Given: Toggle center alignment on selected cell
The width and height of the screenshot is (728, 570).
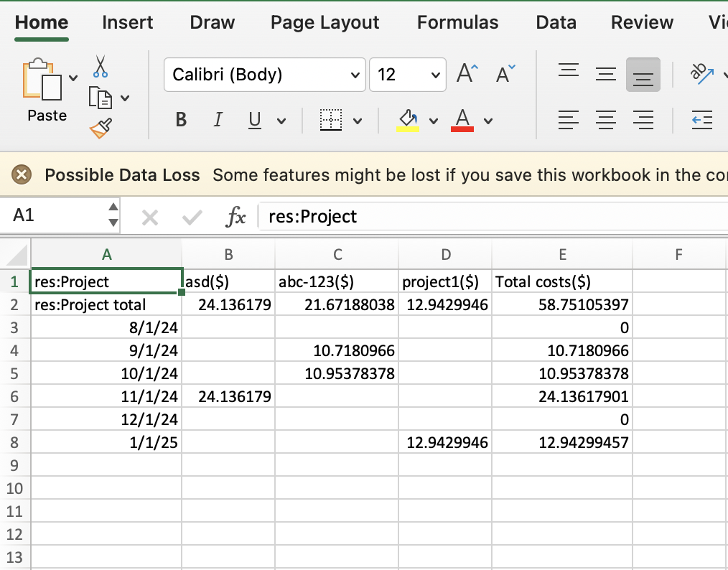Looking at the screenshot, I should point(606,120).
